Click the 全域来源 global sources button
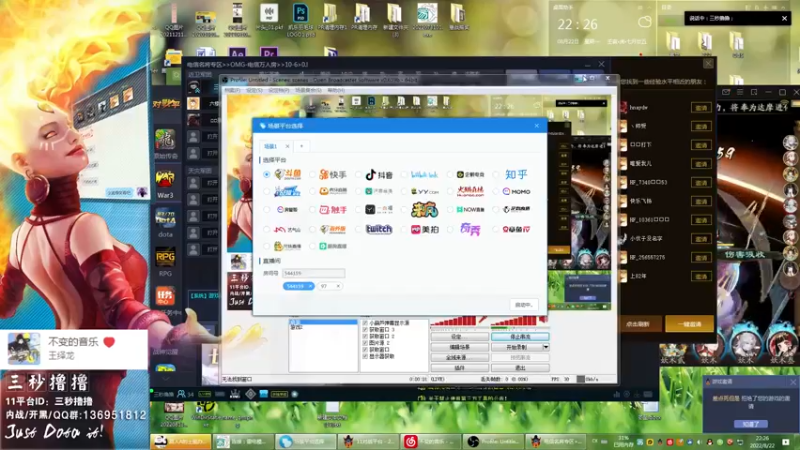 click(459, 357)
